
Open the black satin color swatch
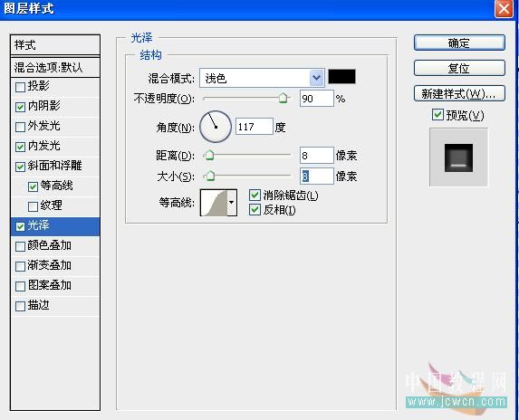pyautogui.click(x=341, y=76)
